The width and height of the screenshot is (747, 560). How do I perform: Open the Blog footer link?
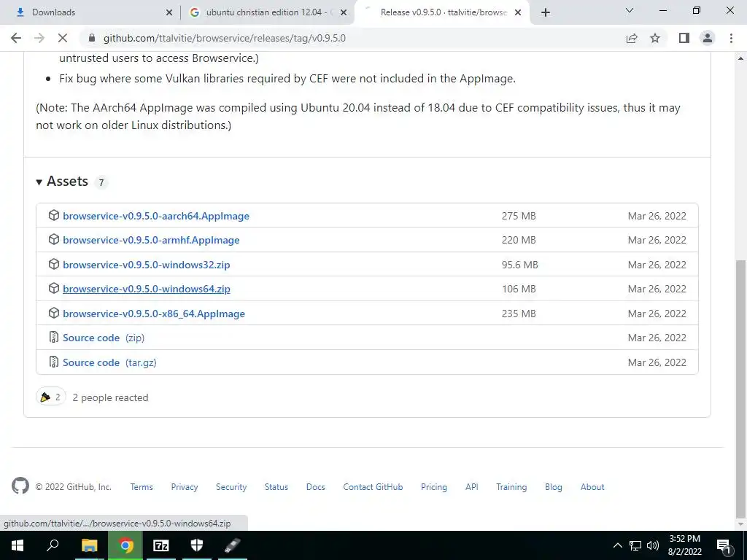coord(554,487)
